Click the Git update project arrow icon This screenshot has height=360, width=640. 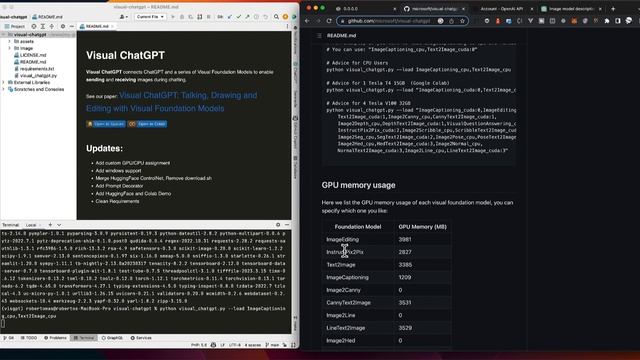click(230, 17)
